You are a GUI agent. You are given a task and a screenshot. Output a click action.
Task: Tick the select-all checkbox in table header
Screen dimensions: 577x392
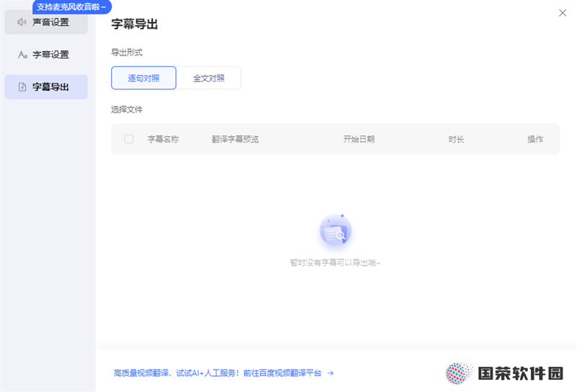point(129,139)
